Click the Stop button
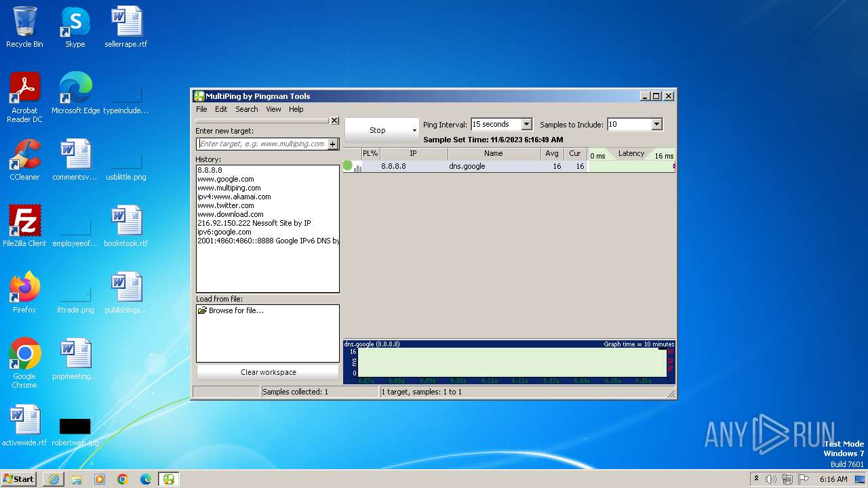This screenshot has width=868, height=488. 377,130
